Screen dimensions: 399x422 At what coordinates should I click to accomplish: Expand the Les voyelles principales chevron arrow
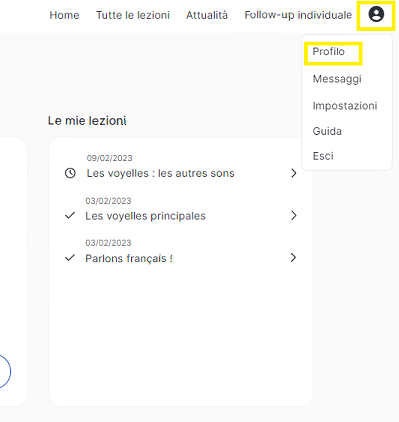pos(293,216)
